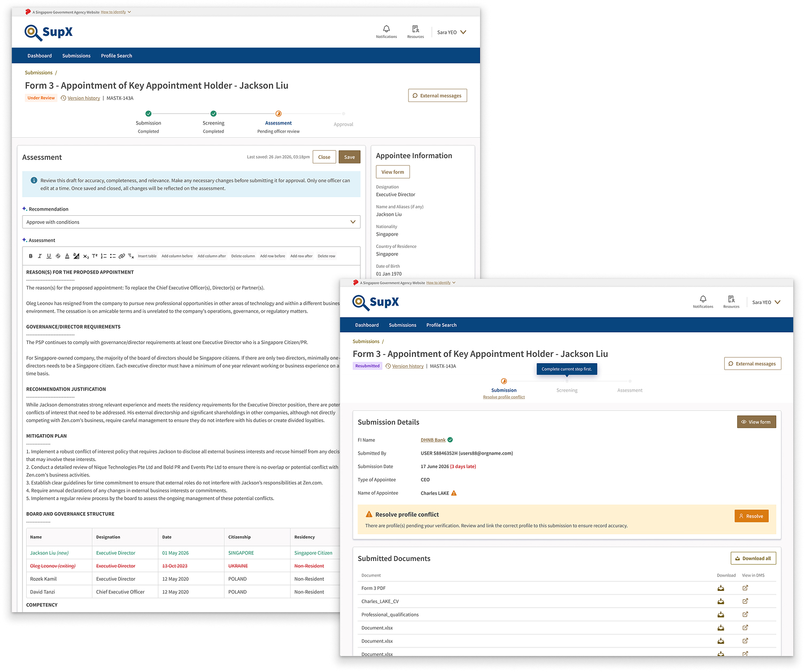Click Download all documents button

tap(753, 558)
